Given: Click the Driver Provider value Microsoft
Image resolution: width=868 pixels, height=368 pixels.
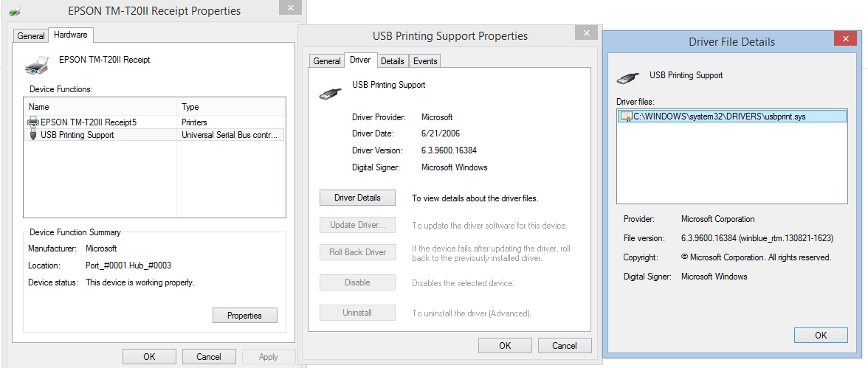Looking at the screenshot, I should [437, 117].
